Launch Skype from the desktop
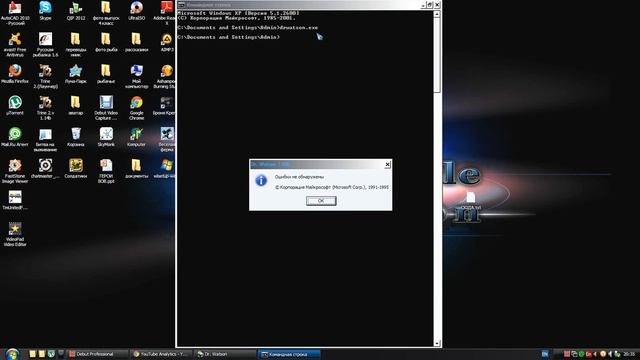The width and height of the screenshot is (640, 360). tap(45, 10)
